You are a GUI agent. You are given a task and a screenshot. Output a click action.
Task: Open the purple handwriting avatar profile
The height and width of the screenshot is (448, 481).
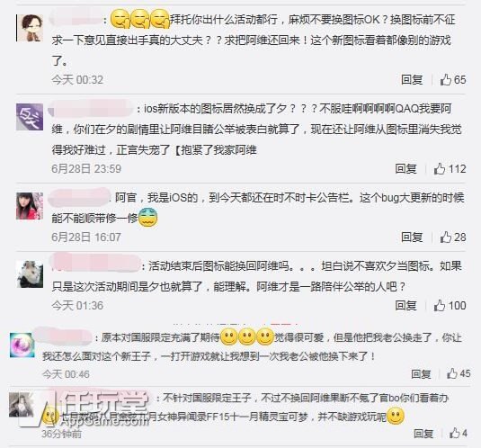click(30, 117)
